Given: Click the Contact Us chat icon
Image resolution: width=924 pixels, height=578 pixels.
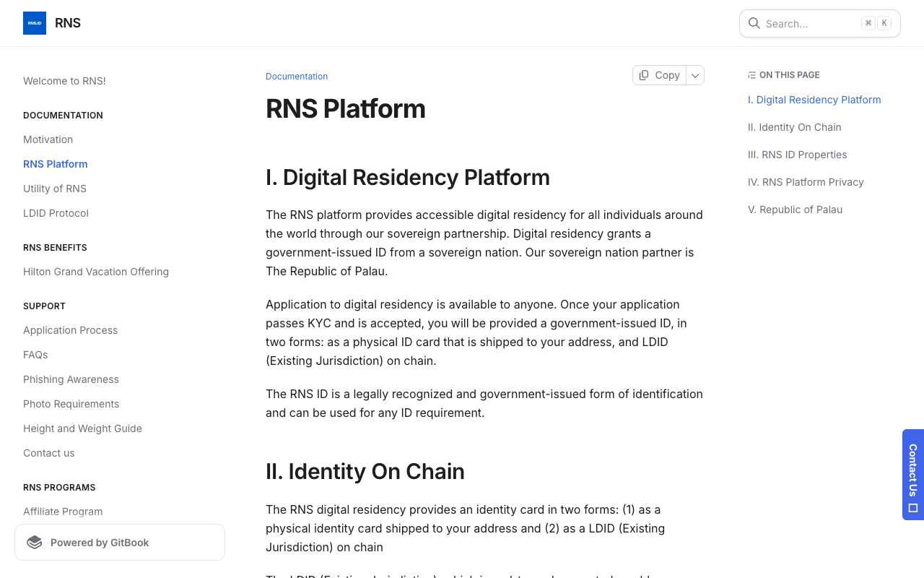Looking at the screenshot, I should (913, 508).
